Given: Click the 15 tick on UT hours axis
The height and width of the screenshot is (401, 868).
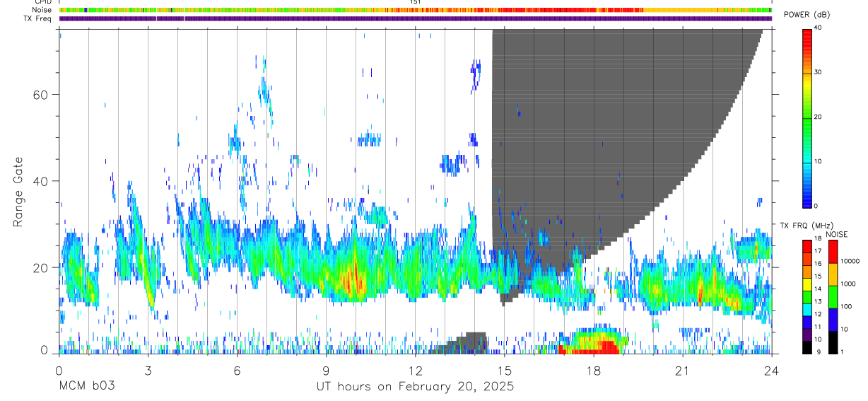Looking at the screenshot, I should pos(505,370).
